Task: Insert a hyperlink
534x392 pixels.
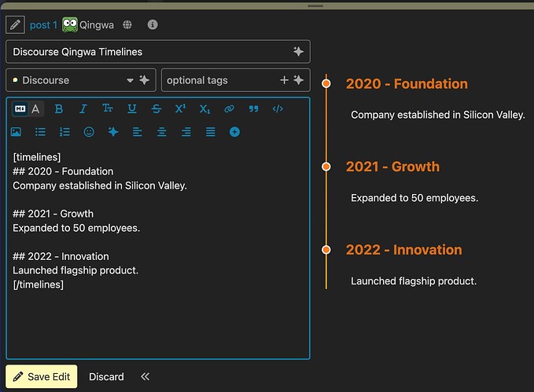Action: (229, 109)
